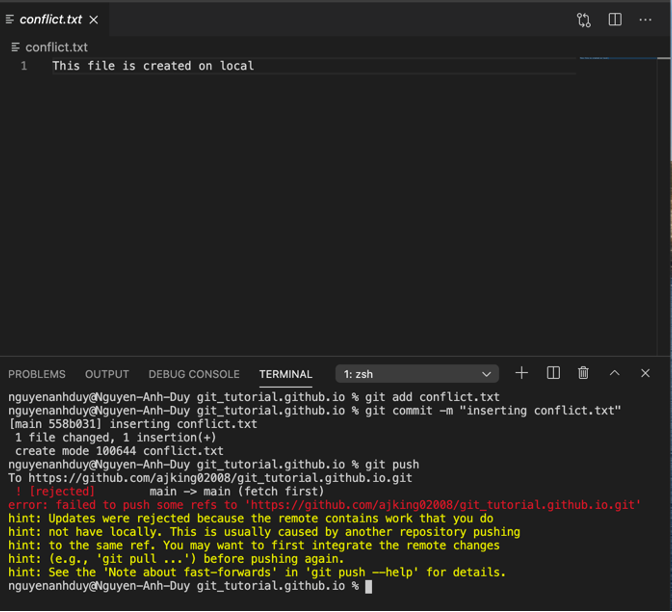
Task: Select the conflict.txt editor tab
Action: click(50, 20)
